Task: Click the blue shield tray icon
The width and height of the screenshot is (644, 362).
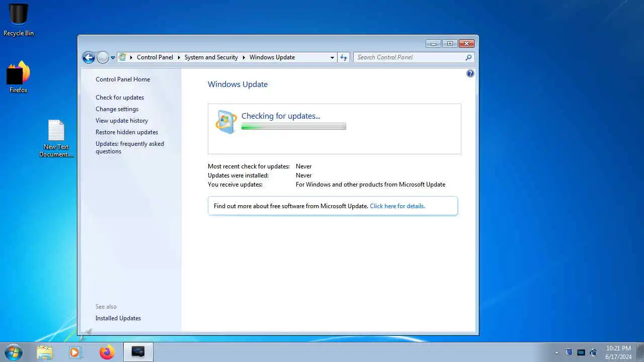Action: click(569, 352)
